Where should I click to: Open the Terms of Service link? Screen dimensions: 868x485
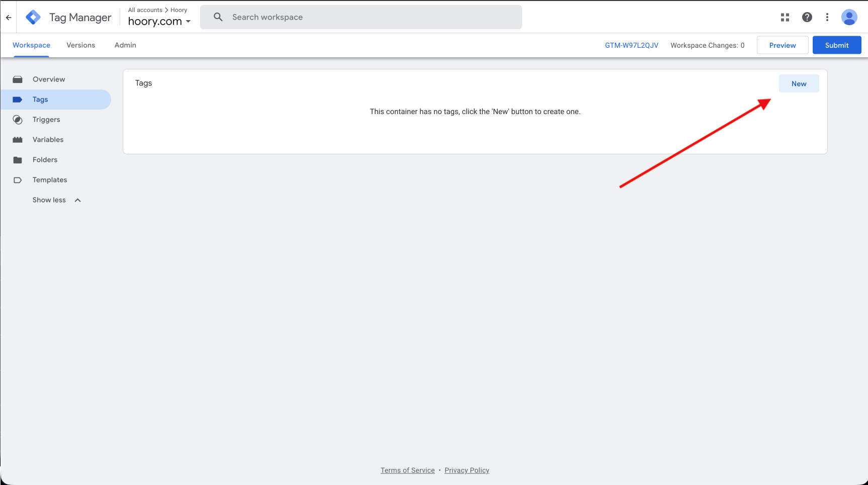point(407,470)
